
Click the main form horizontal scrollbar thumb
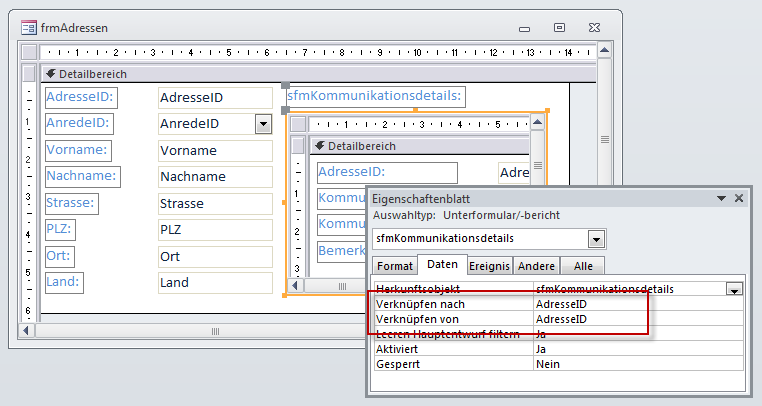[x=215, y=330]
